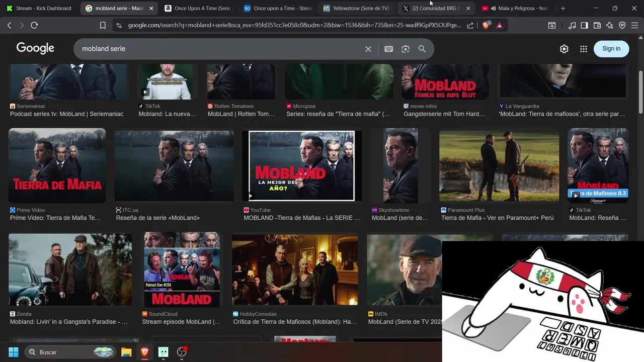Click the Seriemaniac Podcast series tv text

tap(66, 114)
